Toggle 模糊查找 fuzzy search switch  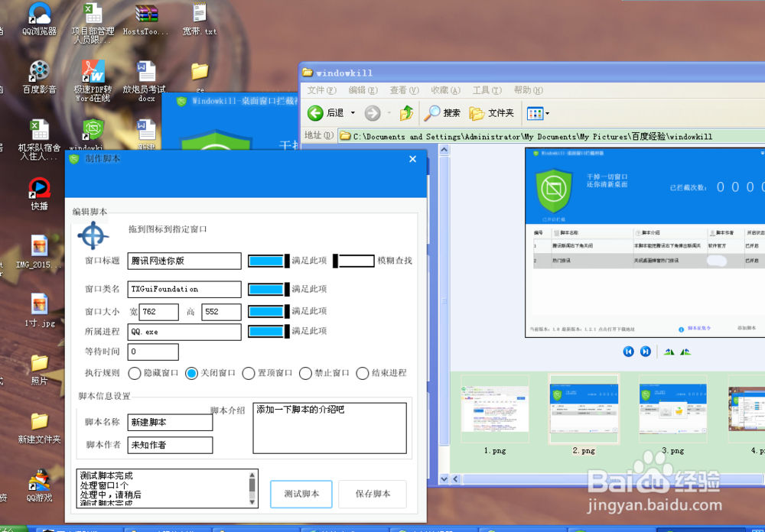pos(353,261)
